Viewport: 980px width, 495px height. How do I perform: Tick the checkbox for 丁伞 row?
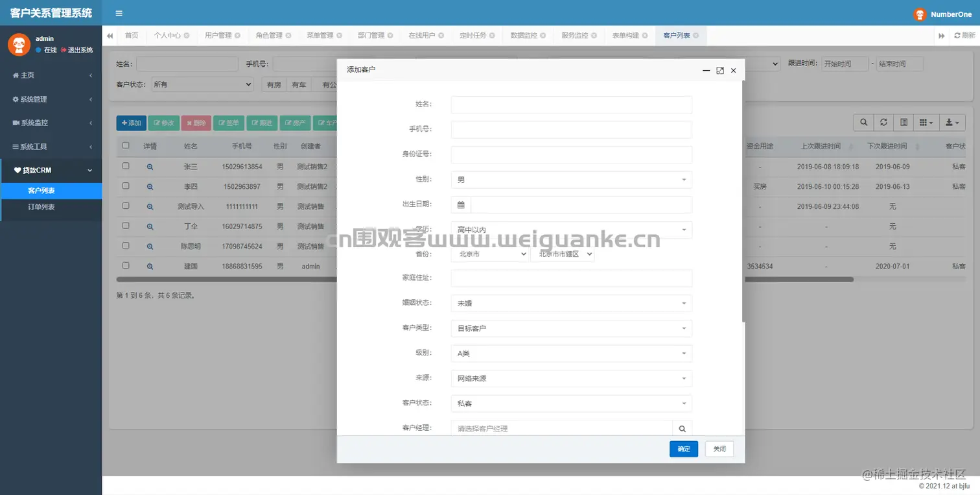point(126,226)
